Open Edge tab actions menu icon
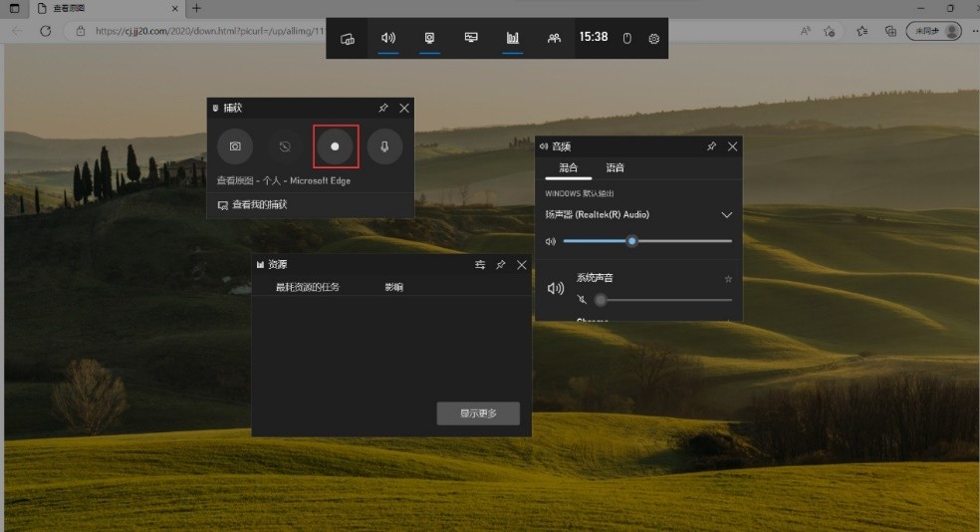The image size is (980, 532). (x=14, y=8)
